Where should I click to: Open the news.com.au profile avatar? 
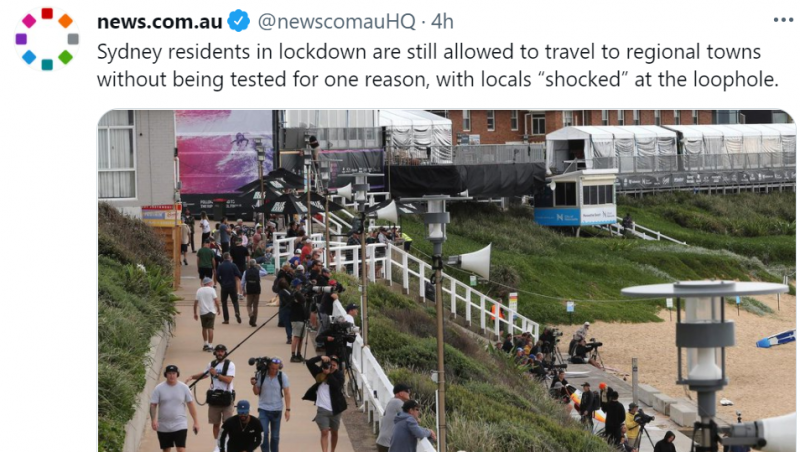point(47,39)
